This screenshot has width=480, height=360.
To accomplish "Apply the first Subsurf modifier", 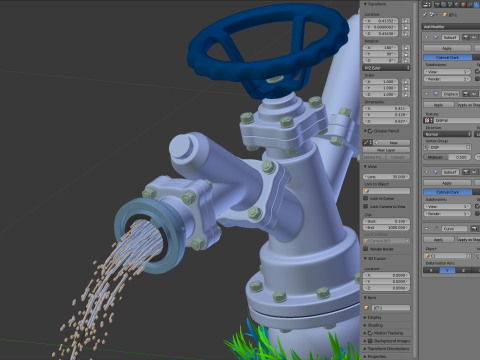I will pos(447,48).
